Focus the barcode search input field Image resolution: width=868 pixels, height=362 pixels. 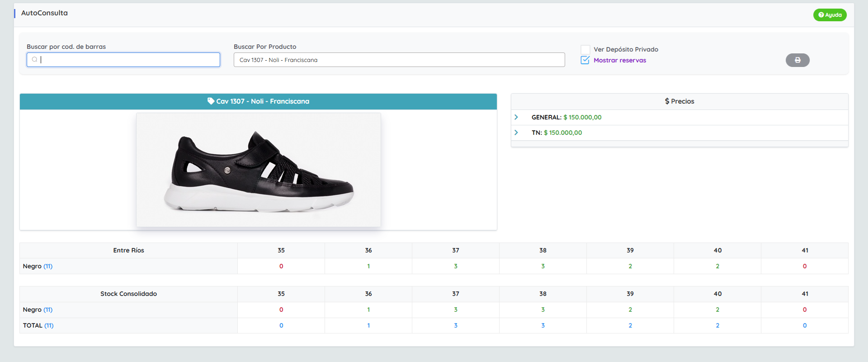click(127, 60)
